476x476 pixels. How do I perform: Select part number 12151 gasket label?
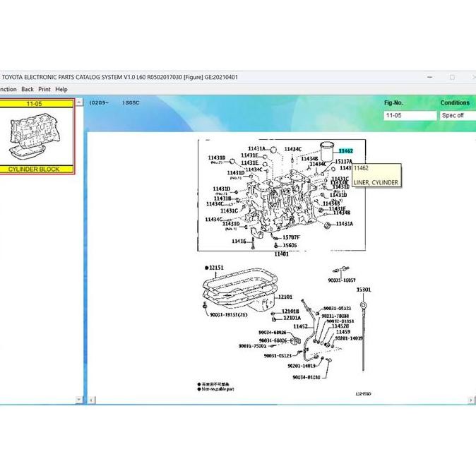tap(215, 268)
